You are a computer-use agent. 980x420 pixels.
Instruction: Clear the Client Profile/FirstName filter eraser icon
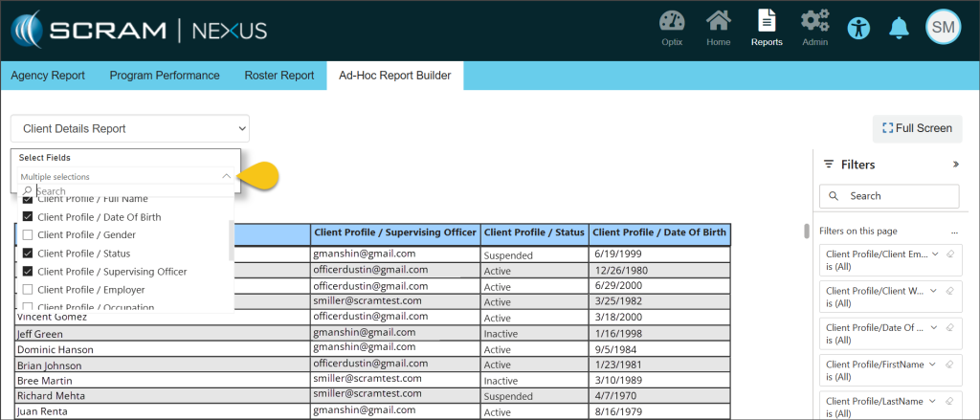(x=949, y=365)
